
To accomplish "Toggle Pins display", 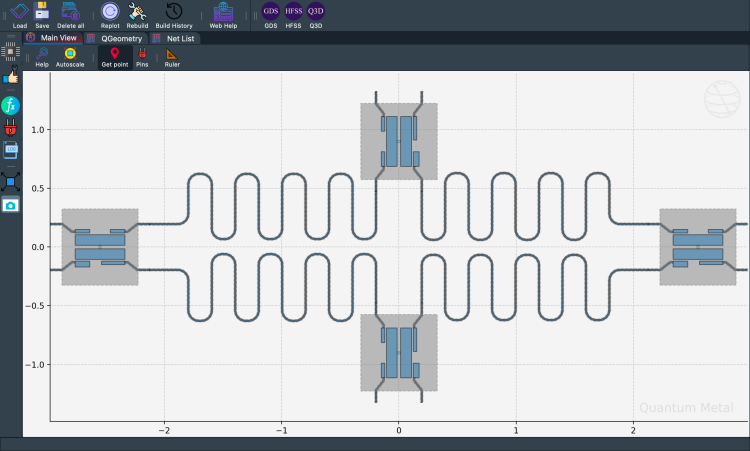I will (x=142, y=57).
